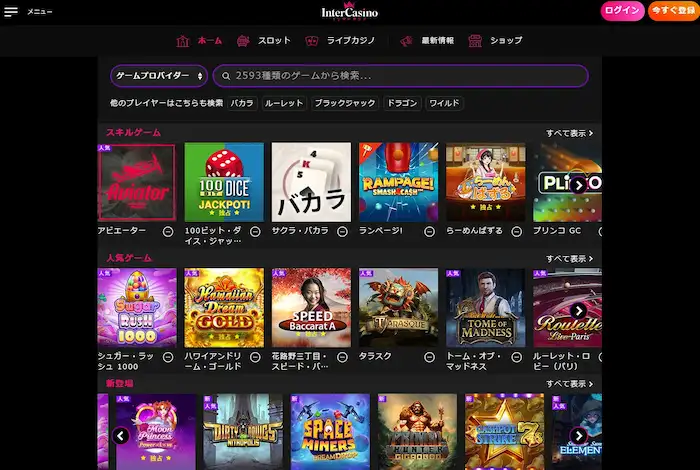Click the megaphone icon beside 最新情報
Screen dimensions: 700x470
pyautogui.click(x=406, y=41)
